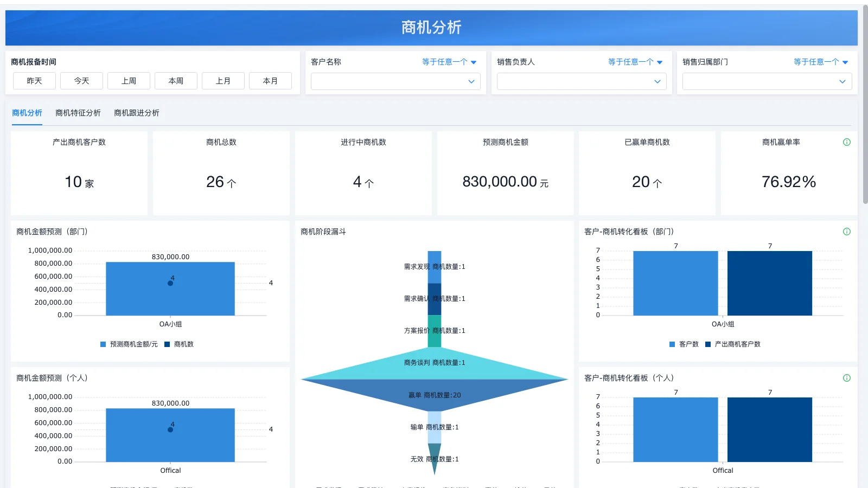
Task: Open the info tooltip for 客户-商机转化看板（部门）
Action: click(x=846, y=232)
